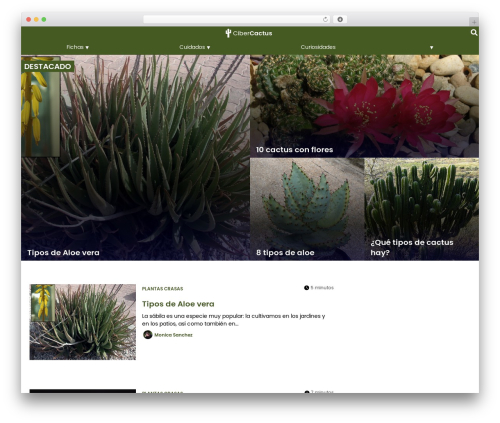Open the search magnifier icon
The image size is (500, 423).
[x=474, y=33]
